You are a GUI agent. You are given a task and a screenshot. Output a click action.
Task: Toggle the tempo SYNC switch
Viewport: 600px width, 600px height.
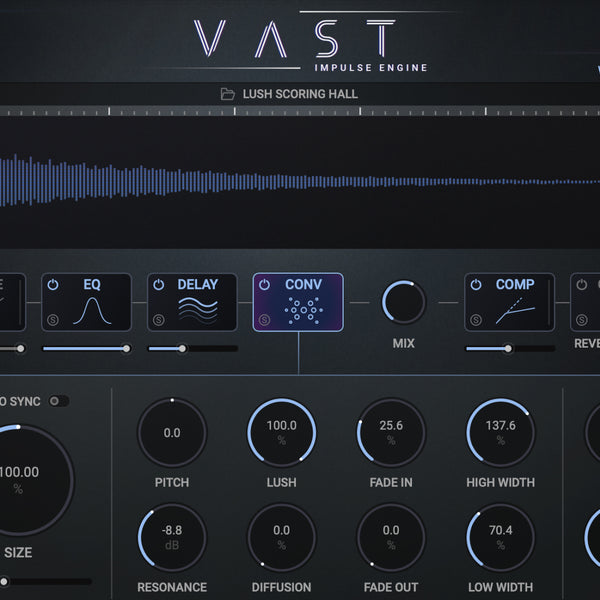click(x=59, y=401)
